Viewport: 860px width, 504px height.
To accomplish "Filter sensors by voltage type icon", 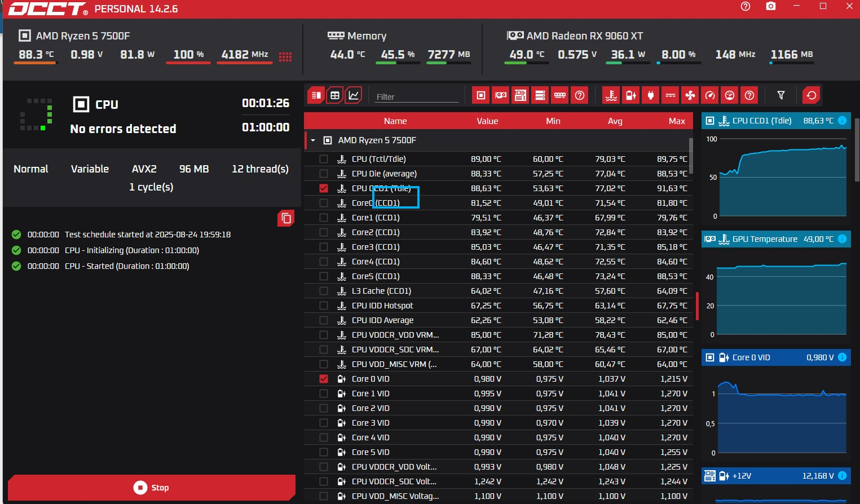I will tap(631, 95).
